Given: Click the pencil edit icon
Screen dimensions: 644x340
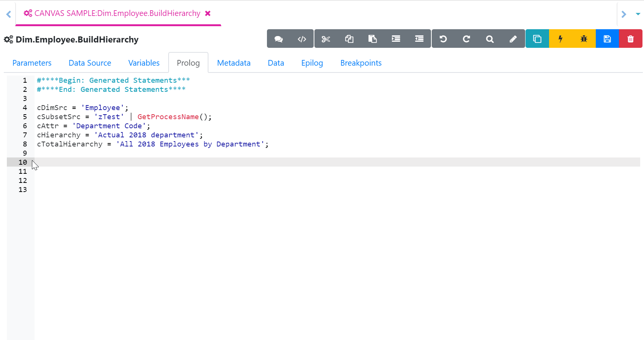Looking at the screenshot, I should [x=513, y=39].
